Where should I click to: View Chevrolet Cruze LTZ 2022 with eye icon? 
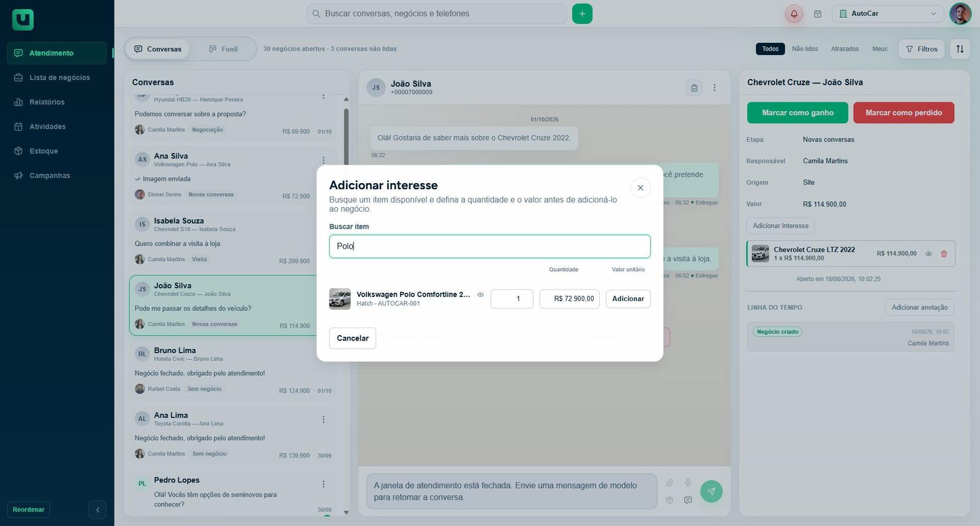[x=929, y=254]
